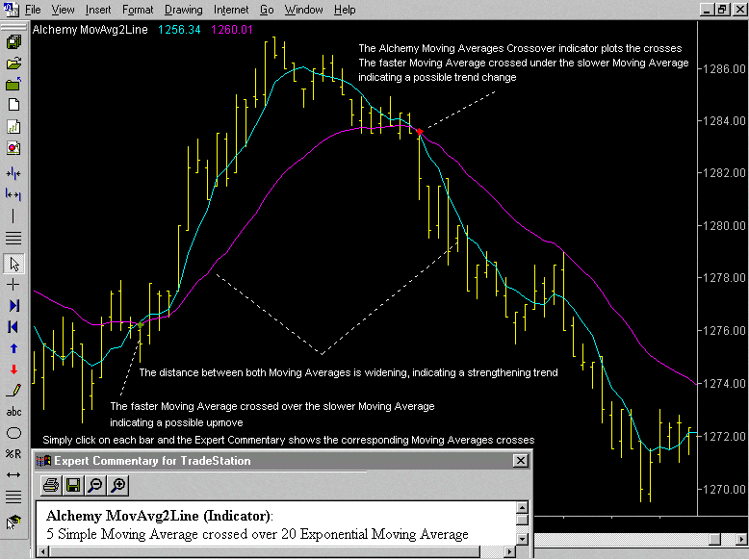
Task: Jump to last bar with blue forward icon
Action: (x=13, y=306)
